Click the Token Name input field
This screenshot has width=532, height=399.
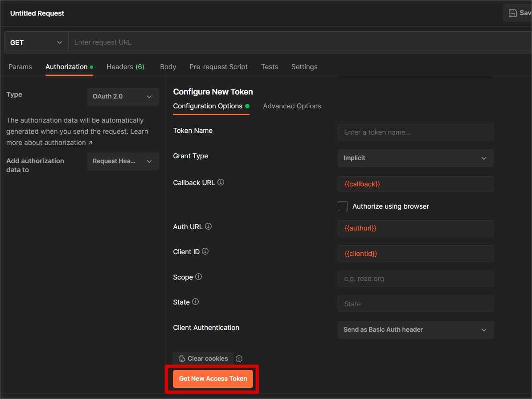[415, 132]
